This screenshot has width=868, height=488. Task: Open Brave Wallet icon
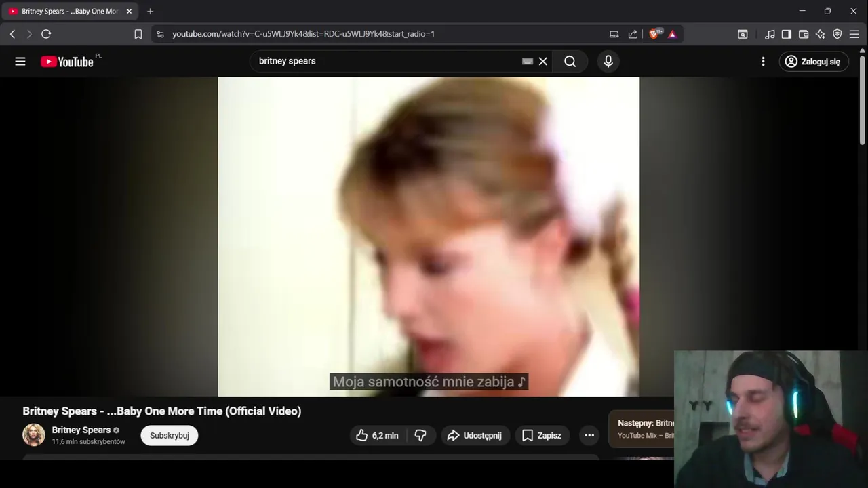point(804,34)
